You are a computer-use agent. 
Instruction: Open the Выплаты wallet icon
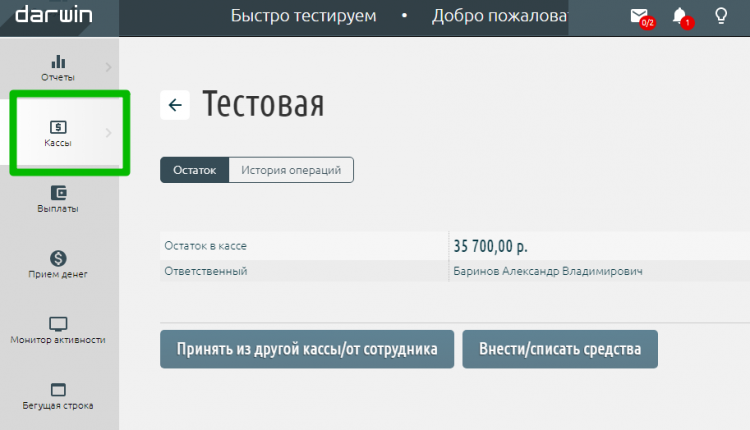(58, 193)
